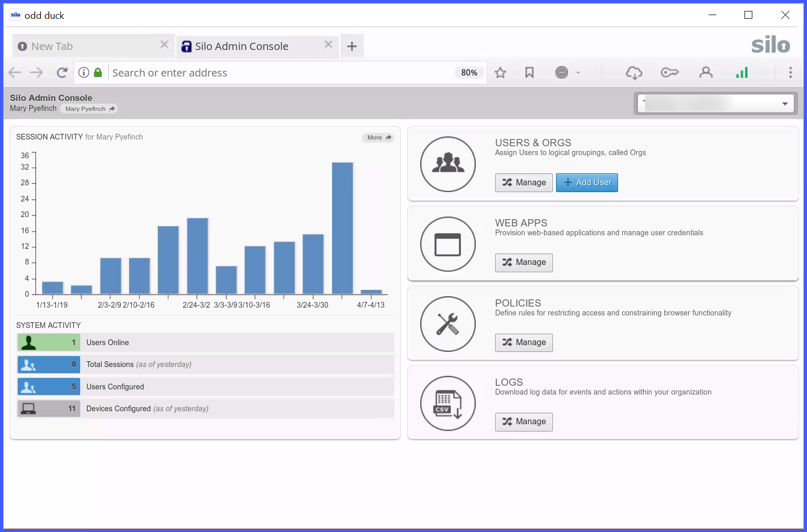The width and height of the screenshot is (807, 532).
Task: Click the Logs CSV download icon
Action: tap(448, 403)
